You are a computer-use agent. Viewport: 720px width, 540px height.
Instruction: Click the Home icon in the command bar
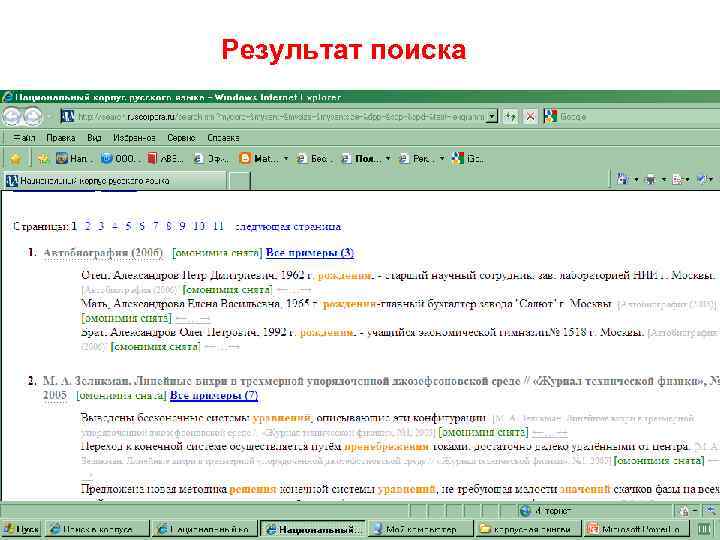pyautogui.click(x=623, y=179)
